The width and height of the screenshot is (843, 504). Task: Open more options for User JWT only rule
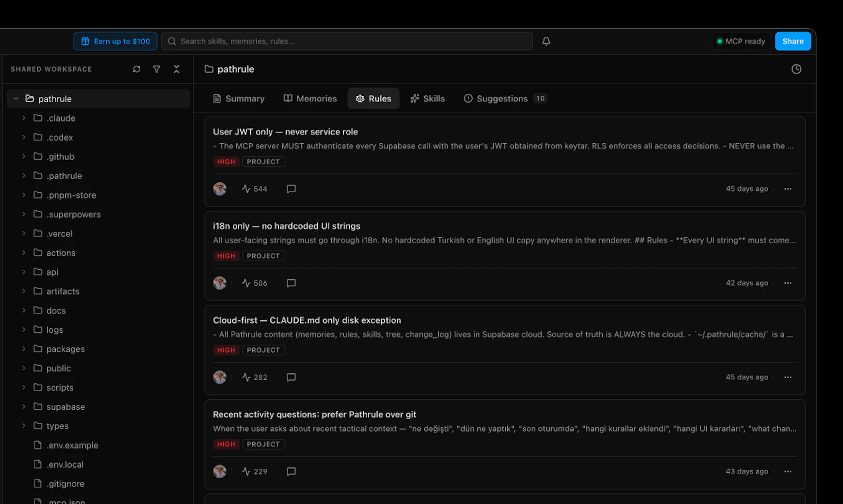pos(788,189)
